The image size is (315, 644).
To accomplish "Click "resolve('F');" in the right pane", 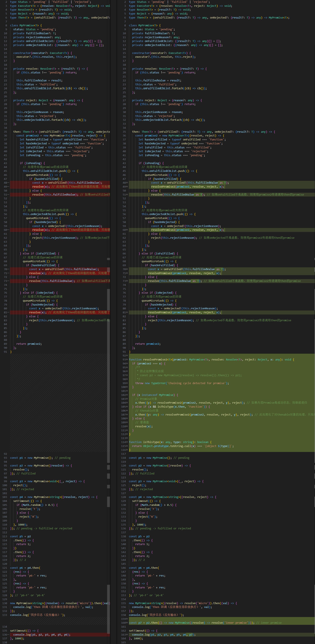I will pos(149,509).
